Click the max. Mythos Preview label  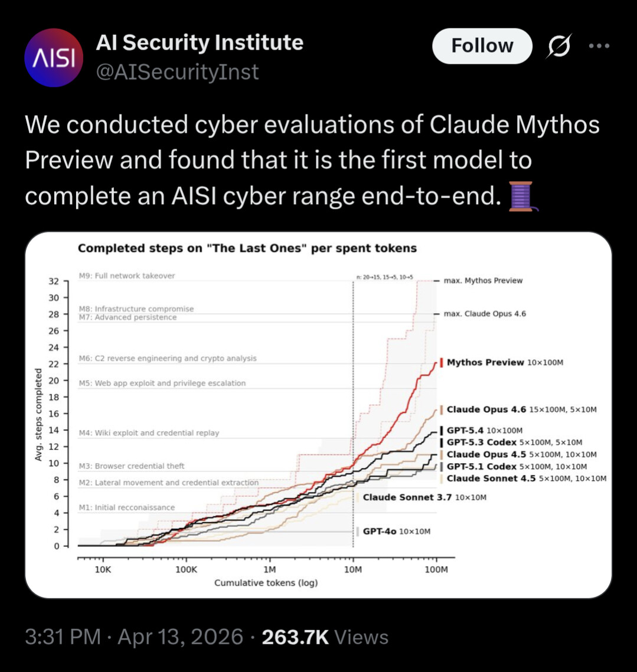pos(483,281)
